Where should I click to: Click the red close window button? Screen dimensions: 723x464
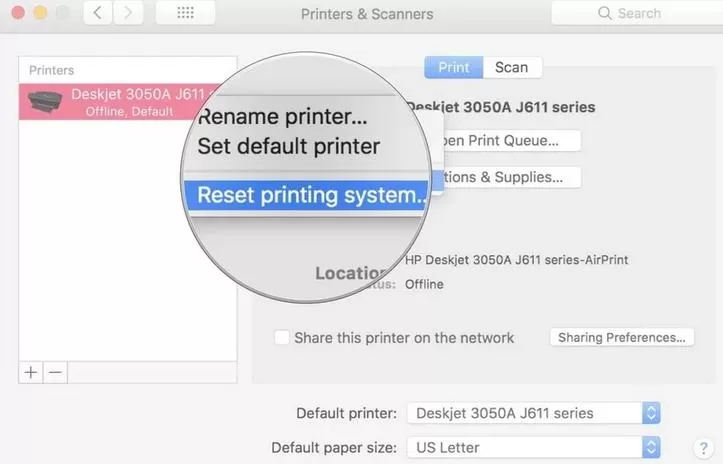click(18, 12)
